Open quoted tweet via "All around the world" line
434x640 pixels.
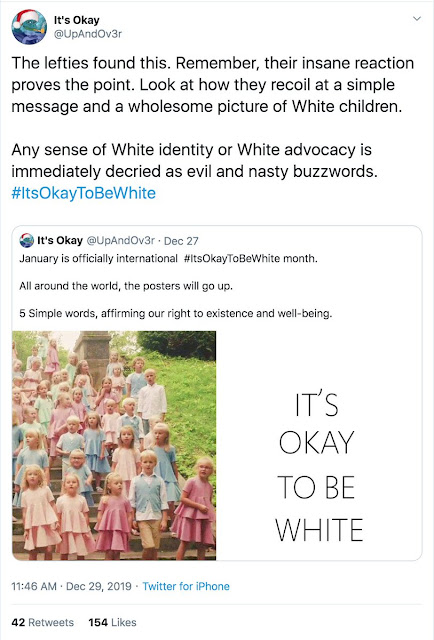click(126, 286)
